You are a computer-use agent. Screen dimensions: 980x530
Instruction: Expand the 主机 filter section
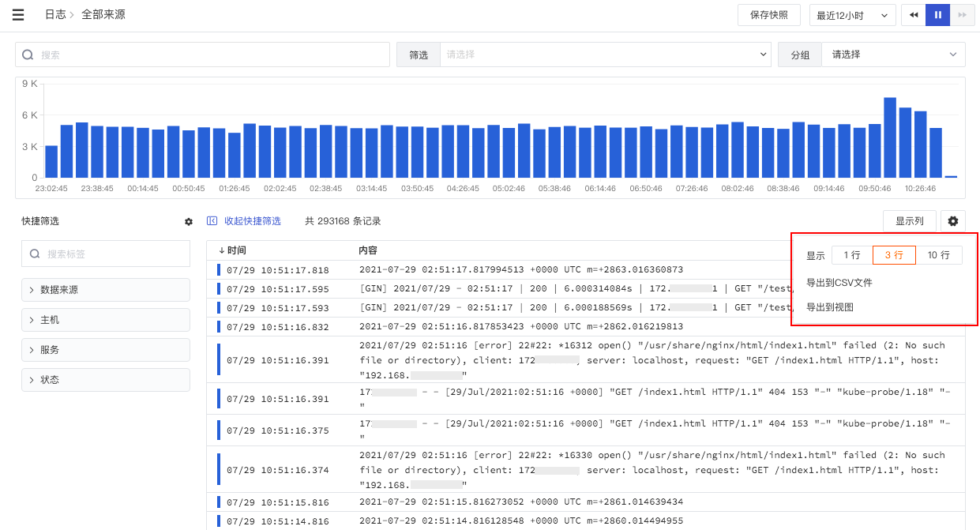(106, 320)
